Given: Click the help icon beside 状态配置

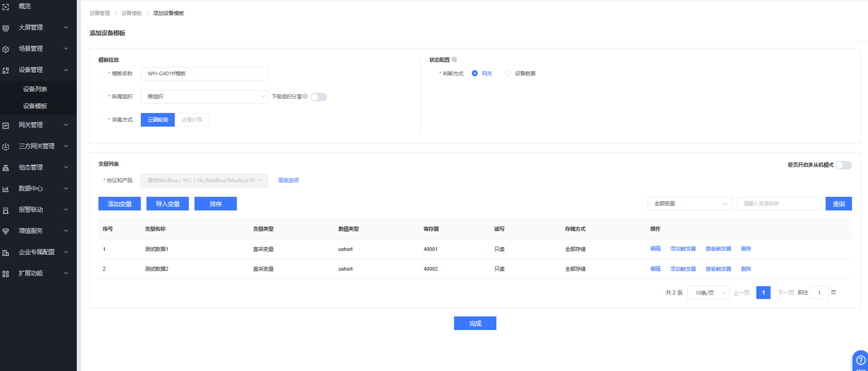Looking at the screenshot, I should pyautogui.click(x=454, y=60).
